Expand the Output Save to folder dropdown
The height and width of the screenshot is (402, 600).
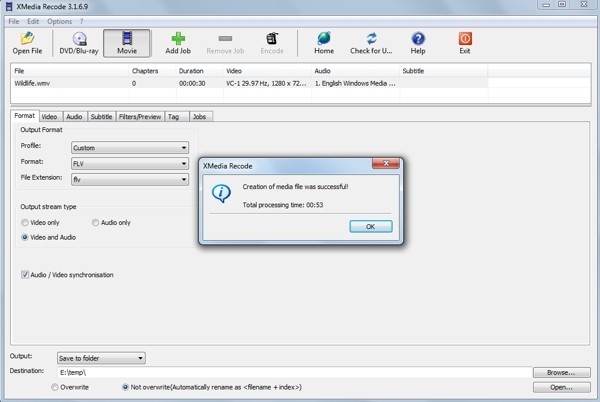(101, 358)
